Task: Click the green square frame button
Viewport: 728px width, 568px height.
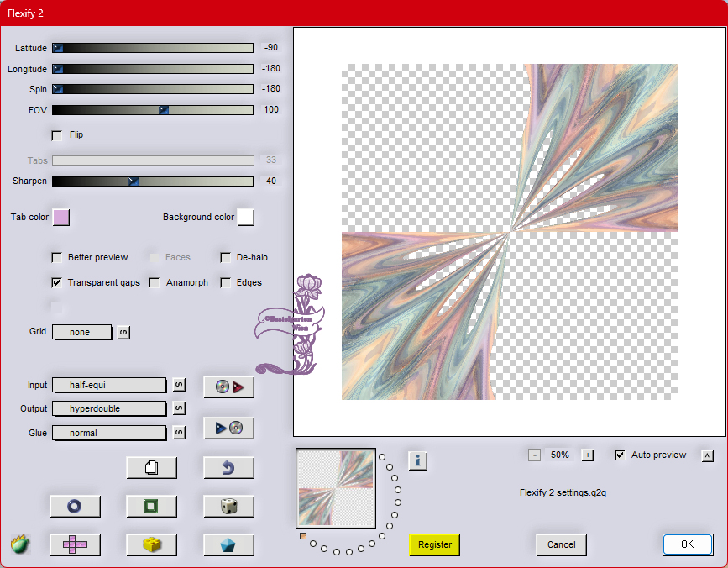Action: (151, 506)
